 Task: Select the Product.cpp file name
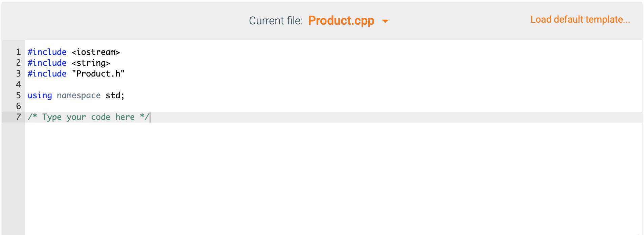[341, 21]
